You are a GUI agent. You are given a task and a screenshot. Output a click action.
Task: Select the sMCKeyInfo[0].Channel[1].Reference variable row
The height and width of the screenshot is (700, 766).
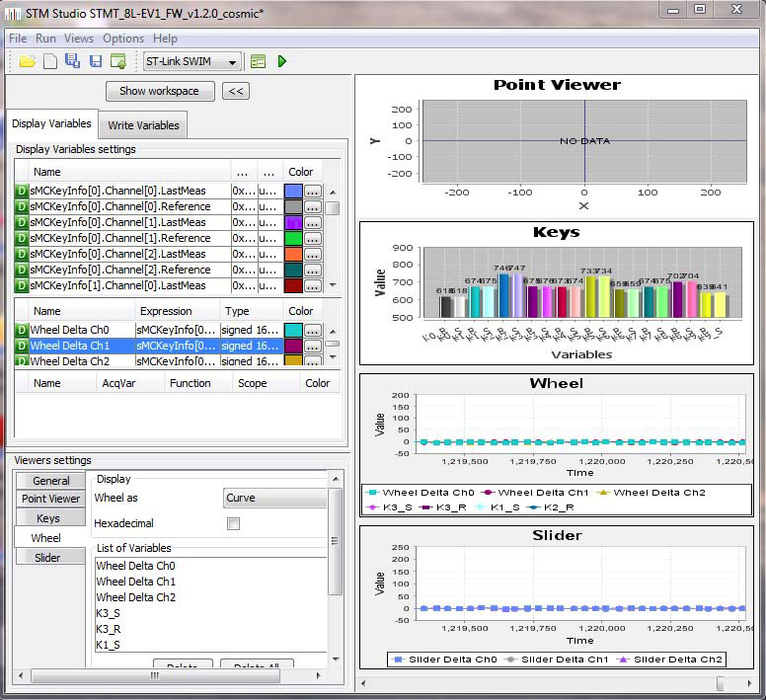click(119, 238)
